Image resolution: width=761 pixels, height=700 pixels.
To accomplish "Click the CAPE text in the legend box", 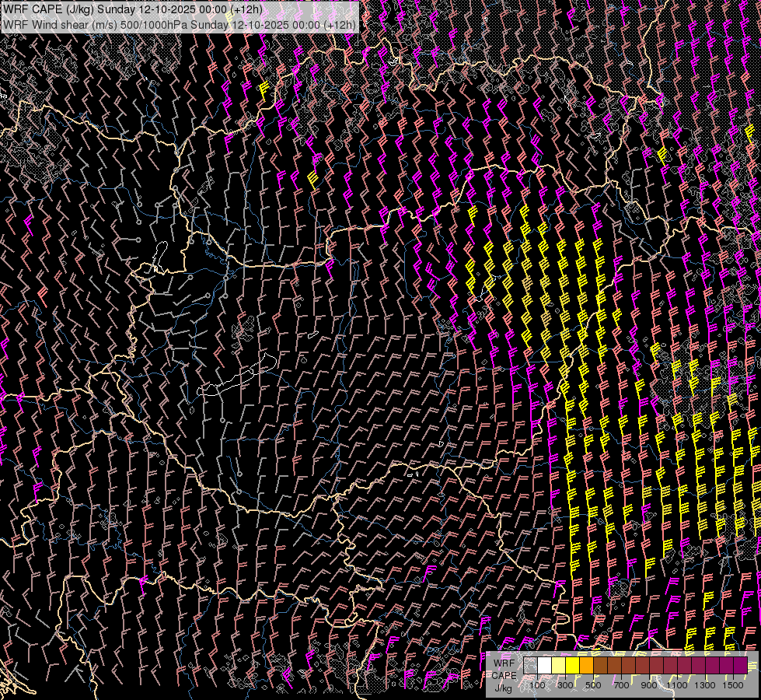I will point(504,675).
